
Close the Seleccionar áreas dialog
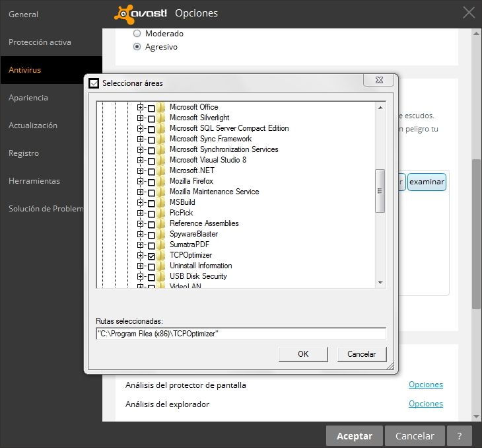point(379,80)
